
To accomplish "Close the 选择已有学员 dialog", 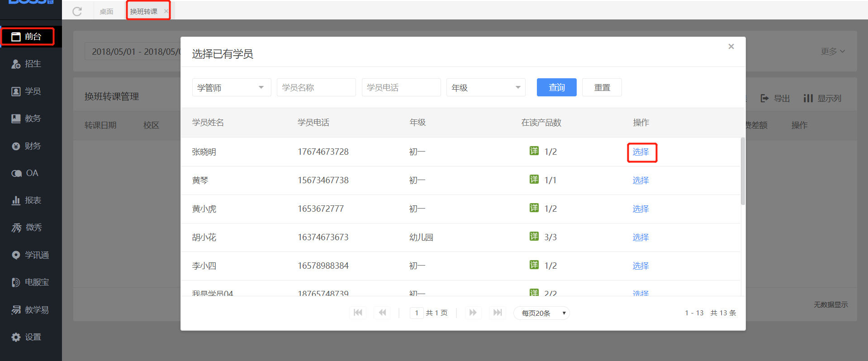I will coord(731,47).
